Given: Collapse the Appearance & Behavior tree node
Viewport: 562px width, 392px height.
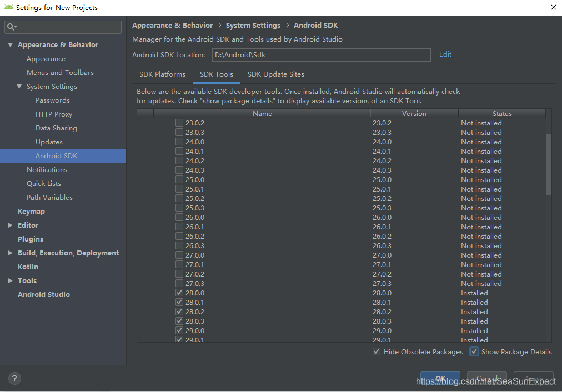Looking at the screenshot, I should tap(11, 45).
